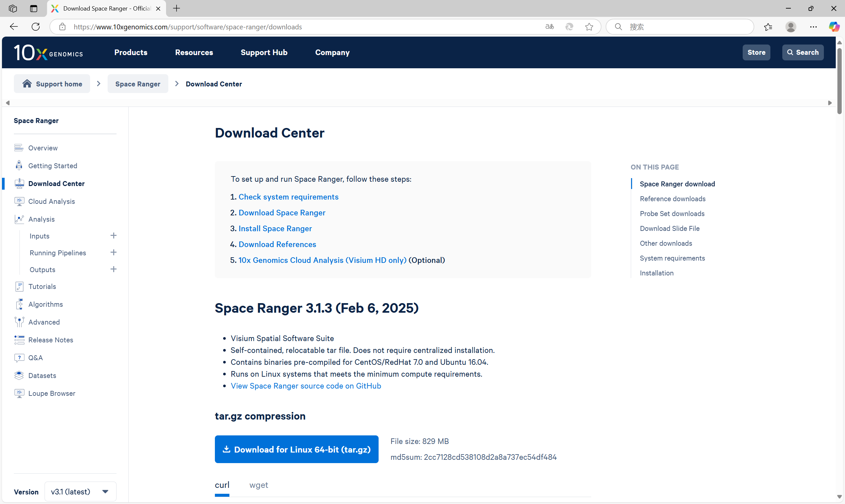This screenshot has height=504, width=845.
Task: Click the translate page icon
Action: click(x=549, y=27)
